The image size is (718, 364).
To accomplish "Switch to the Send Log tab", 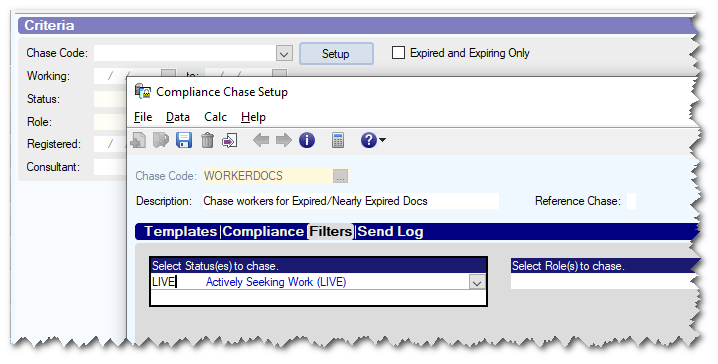I will point(390,232).
